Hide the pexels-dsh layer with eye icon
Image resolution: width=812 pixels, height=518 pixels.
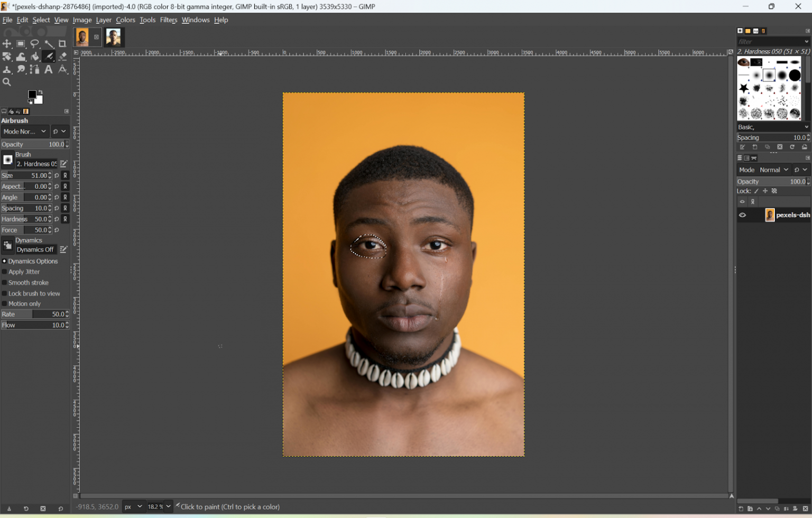pos(742,215)
